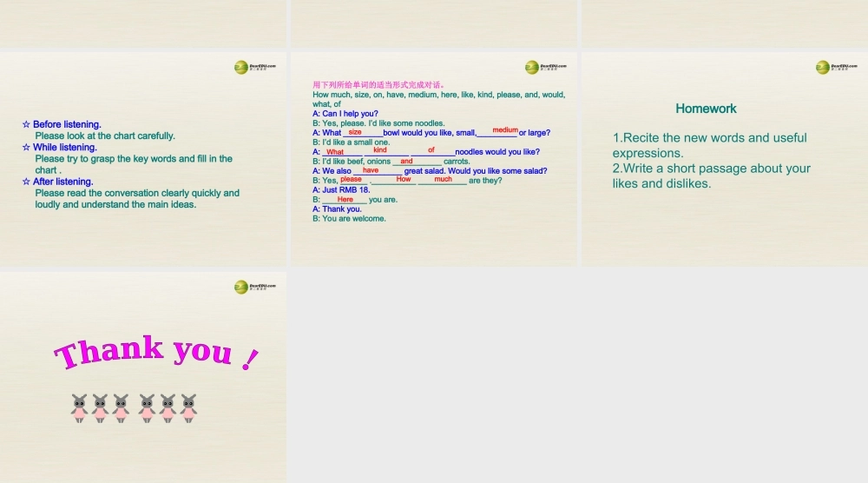Screen dimensions: 868x483
Task: Click the red answer 'have' in the dialogue
Action: [371, 170]
